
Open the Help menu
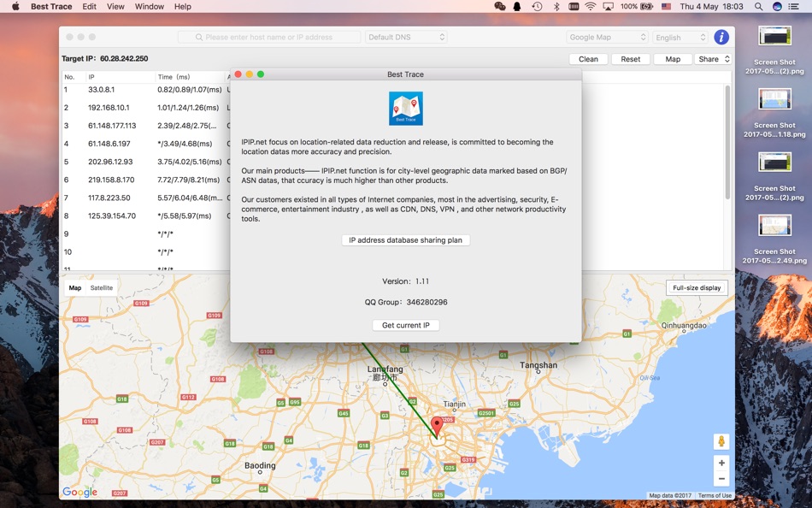182,6
